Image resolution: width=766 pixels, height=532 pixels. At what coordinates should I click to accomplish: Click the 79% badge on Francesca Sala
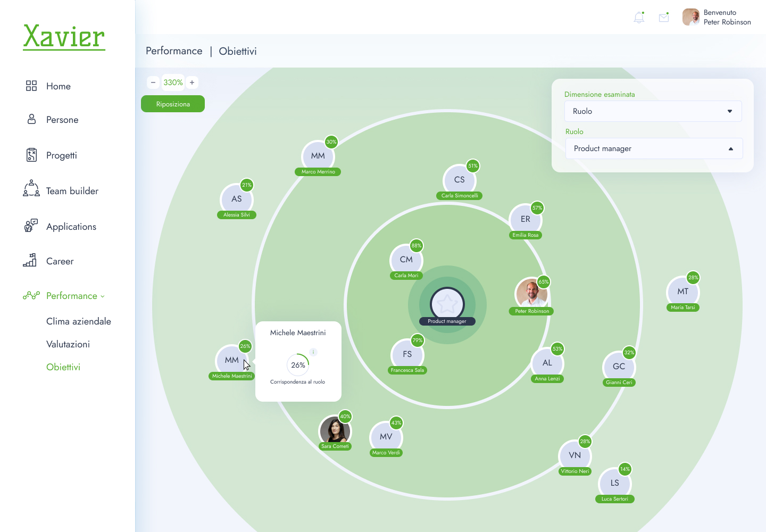(x=418, y=340)
